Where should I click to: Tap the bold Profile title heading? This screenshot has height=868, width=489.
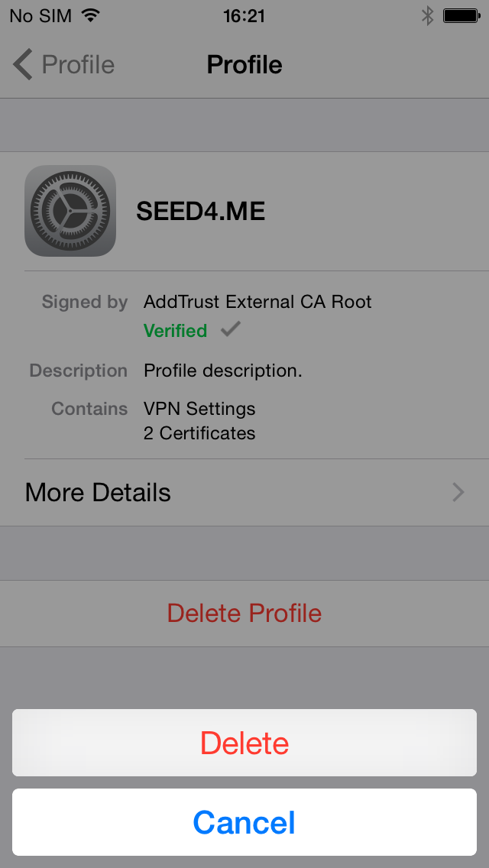coord(244,65)
